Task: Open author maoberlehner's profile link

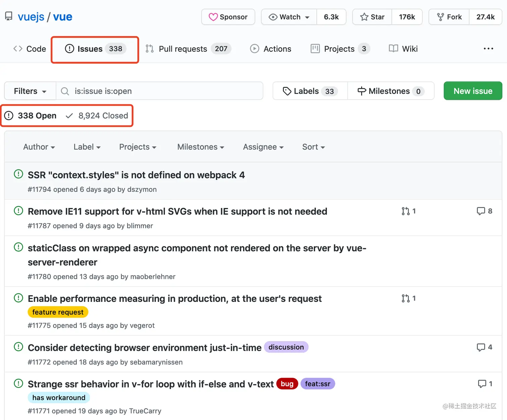Action: 153,277
